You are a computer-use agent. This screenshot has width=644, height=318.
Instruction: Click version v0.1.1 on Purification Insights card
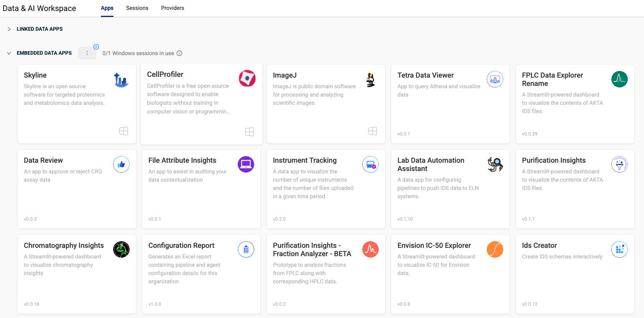528,219
